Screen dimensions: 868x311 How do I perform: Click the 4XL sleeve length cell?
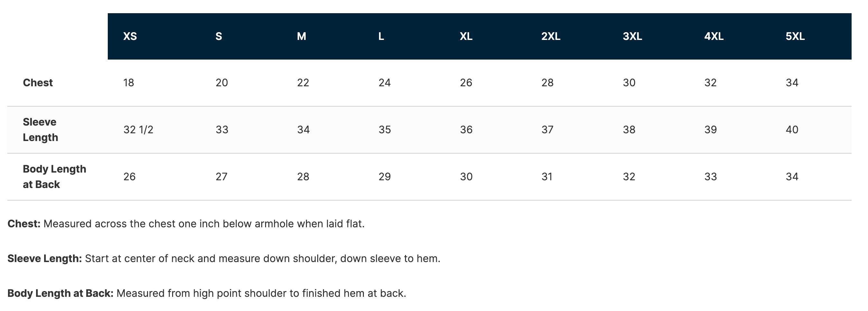710,129
